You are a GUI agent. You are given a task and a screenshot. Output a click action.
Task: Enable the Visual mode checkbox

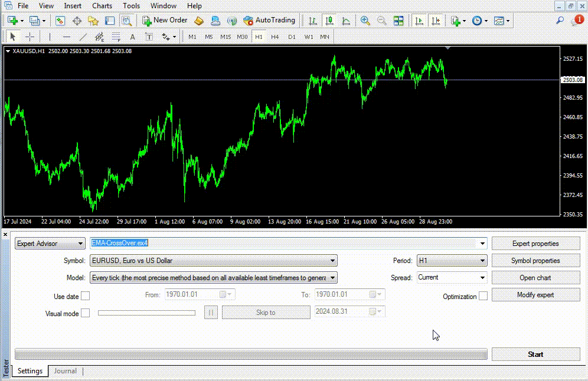tap(85, 313)
